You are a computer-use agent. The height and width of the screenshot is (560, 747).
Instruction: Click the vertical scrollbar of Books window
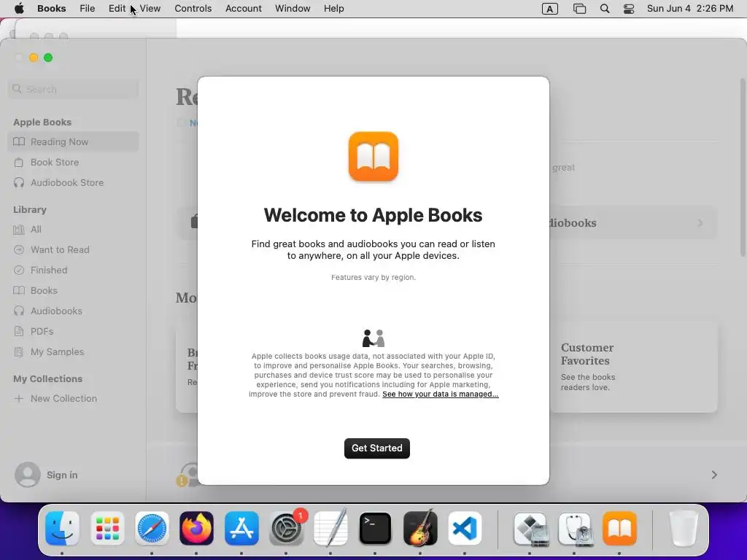pos(742,167)
